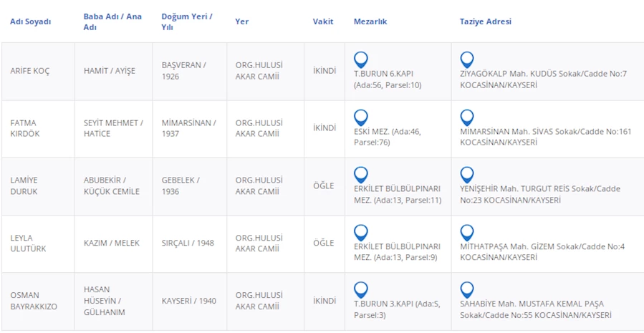This screenshot has height=333, width=644.
Task: Sort by Adı Soyadı column header
Action: click(x=31, y=21)
